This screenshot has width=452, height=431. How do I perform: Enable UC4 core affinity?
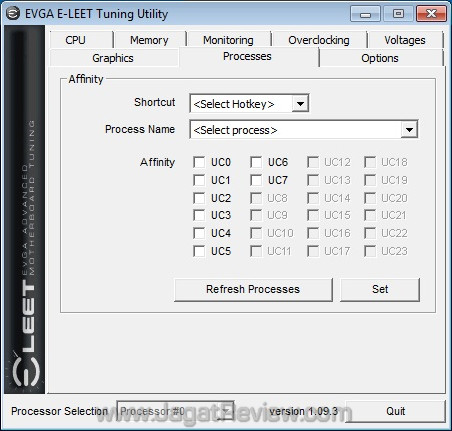tap(199, 233)
